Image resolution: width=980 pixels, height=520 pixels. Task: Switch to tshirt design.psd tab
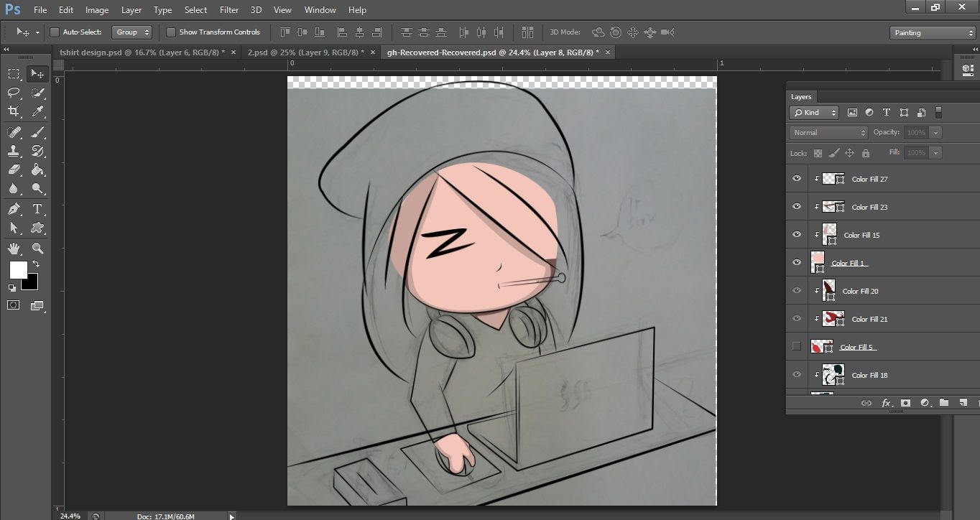click(x=142, y=52)
